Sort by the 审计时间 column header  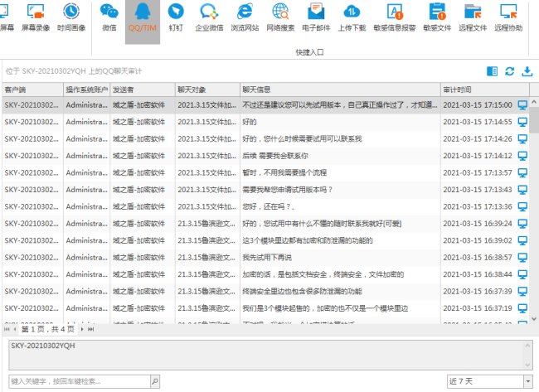tap(485, 90)
